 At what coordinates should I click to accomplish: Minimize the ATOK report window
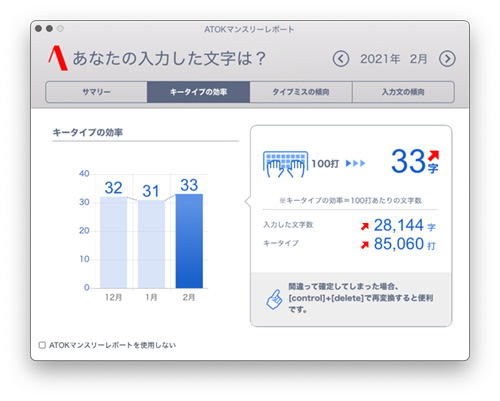pos(49,29)
